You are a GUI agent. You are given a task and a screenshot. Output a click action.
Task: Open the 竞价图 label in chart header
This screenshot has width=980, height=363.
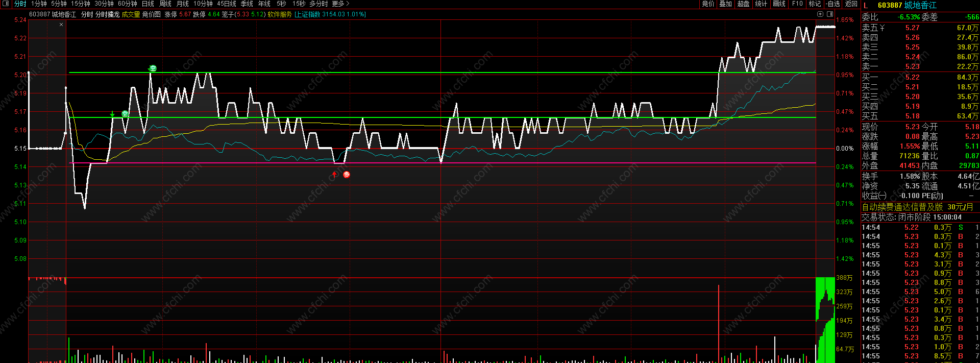(151, 14)
